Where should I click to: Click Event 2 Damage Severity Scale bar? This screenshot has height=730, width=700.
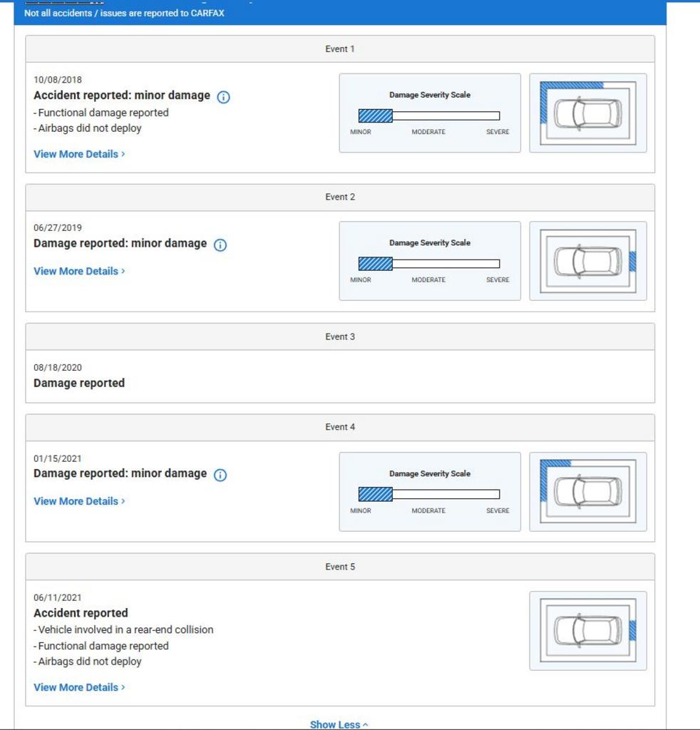(x=428, y=264)
